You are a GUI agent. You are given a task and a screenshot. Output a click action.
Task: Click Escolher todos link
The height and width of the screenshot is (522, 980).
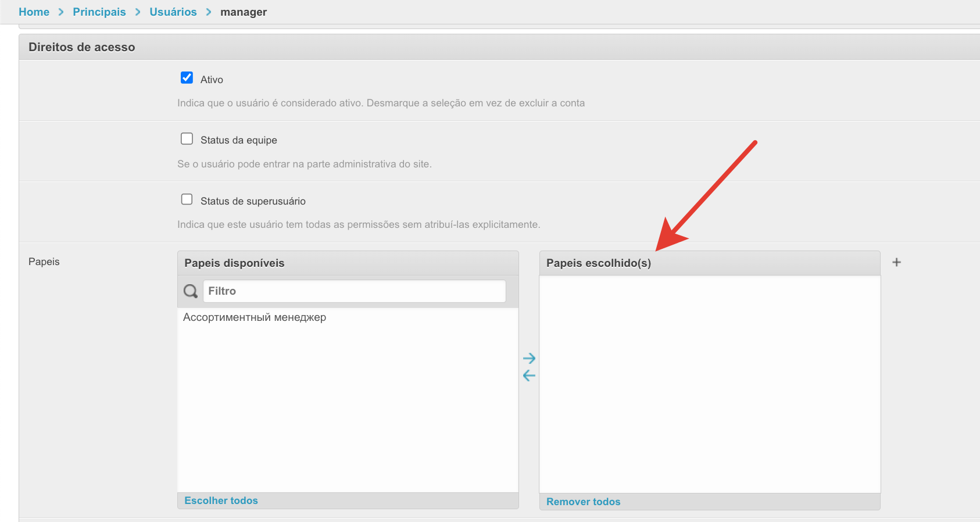pyautogui.click(x=221, y=500)
